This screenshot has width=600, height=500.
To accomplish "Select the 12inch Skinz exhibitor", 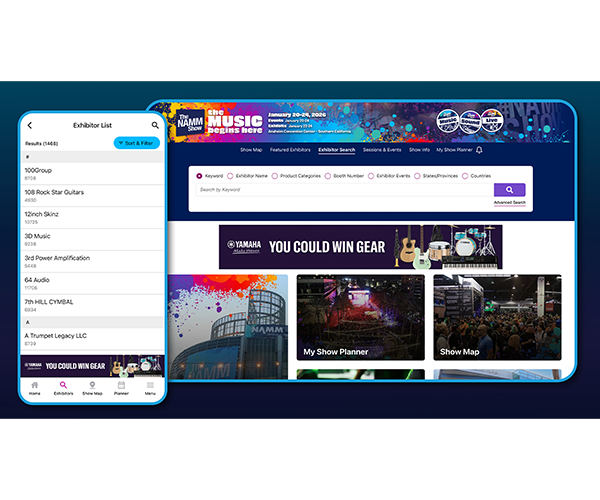I will 92,217.
